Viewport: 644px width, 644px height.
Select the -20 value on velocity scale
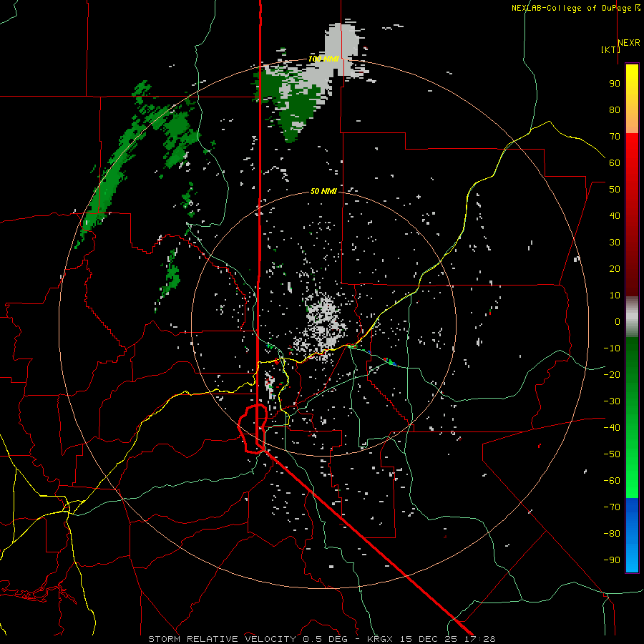click(612, 374)
